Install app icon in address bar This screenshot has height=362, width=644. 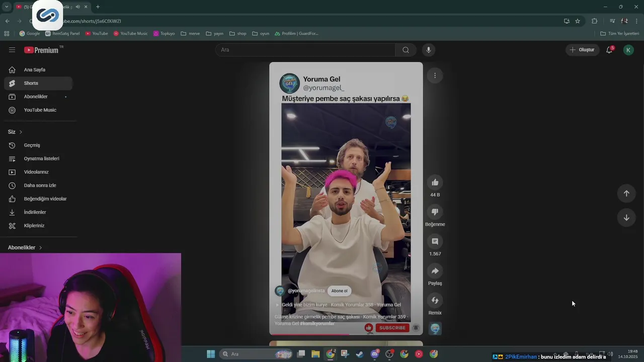pos(567,21)
